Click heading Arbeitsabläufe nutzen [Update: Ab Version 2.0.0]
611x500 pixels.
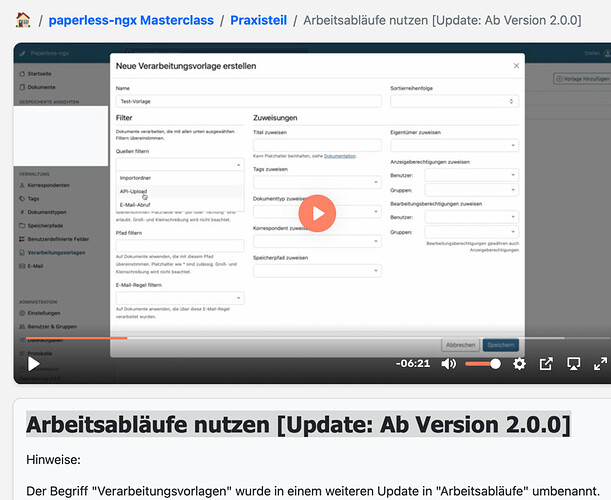298,424
